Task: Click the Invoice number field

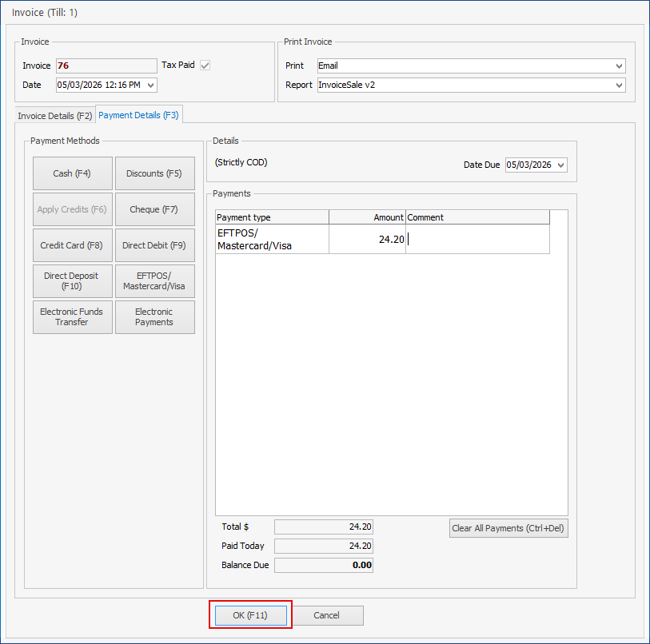Action: pyautogui.click(x=106, y=66)
